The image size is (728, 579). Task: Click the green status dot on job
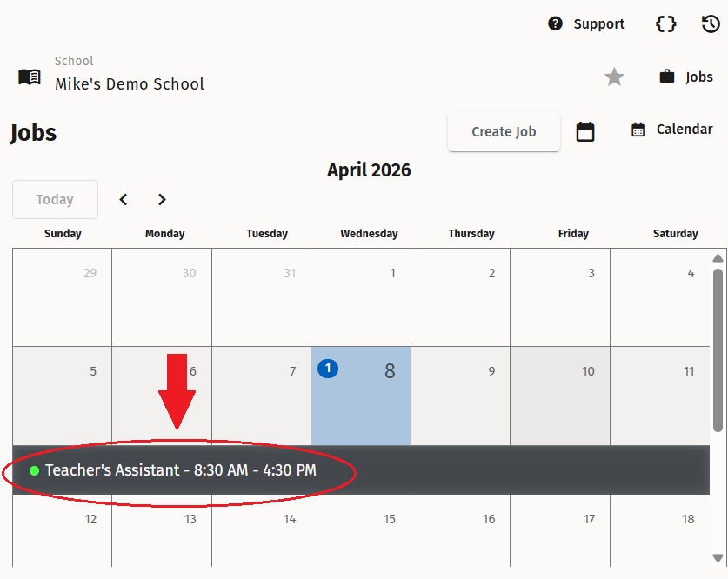(x=35, y=470)
